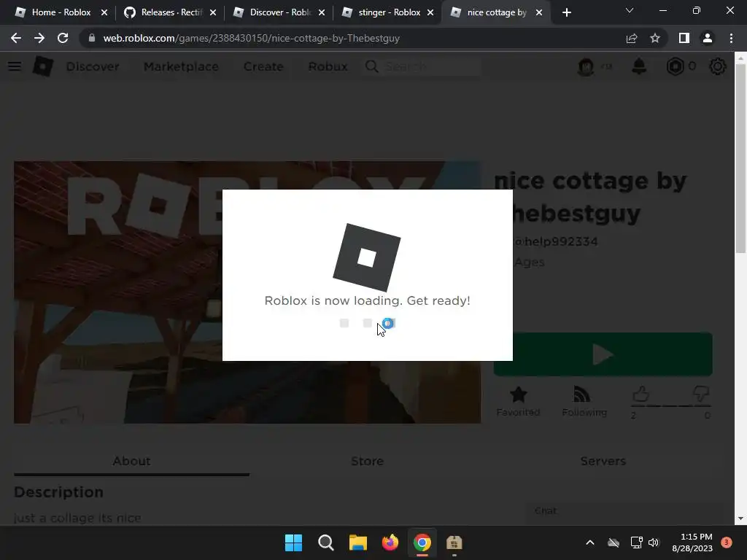Share this page icon in address bar
The height and width of the screenshot is (560, 747).
632,38
